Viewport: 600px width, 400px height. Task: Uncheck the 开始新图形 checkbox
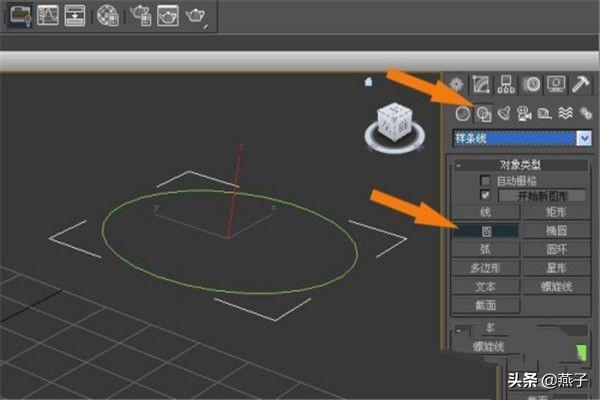pyautogui.click(x=487, y=195)
